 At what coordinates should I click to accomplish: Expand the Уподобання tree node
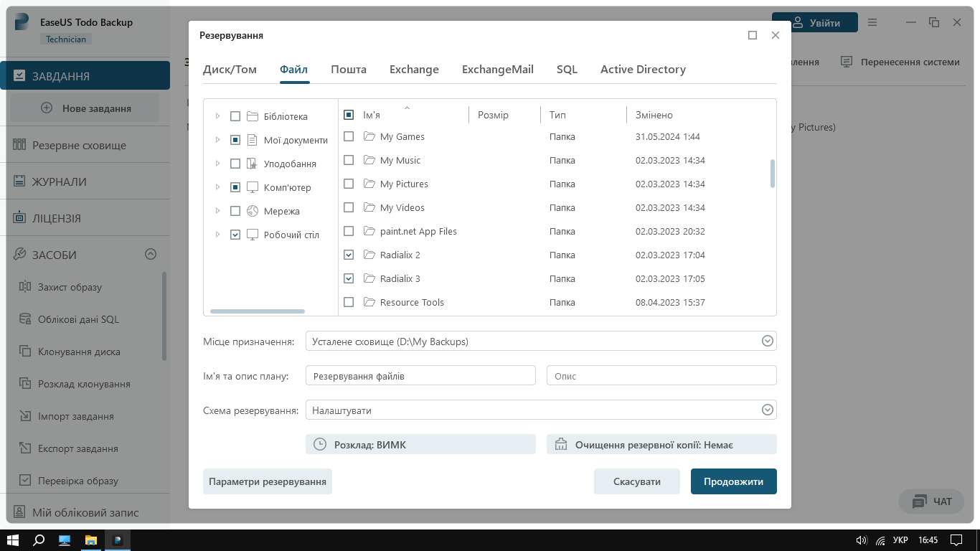[217, 164]
